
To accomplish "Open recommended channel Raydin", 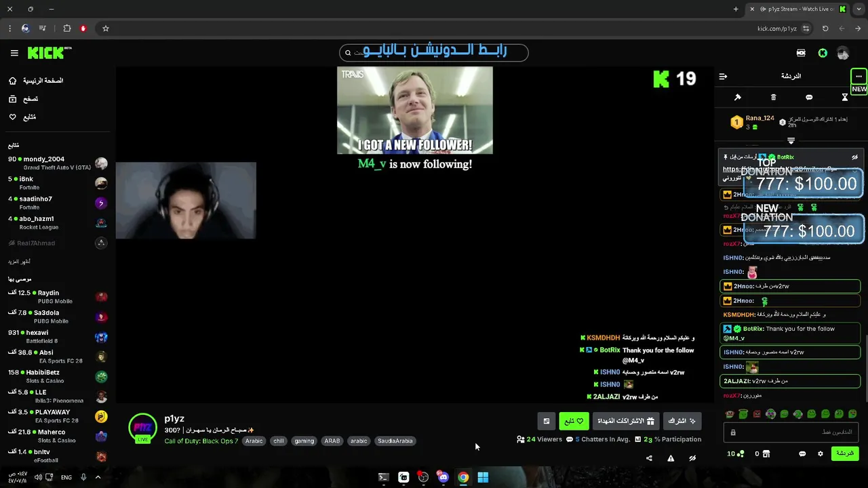I will click(58, 297).
